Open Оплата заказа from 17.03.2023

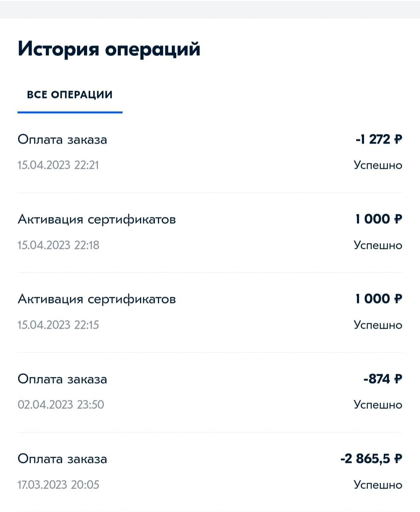tap(210, 472)
